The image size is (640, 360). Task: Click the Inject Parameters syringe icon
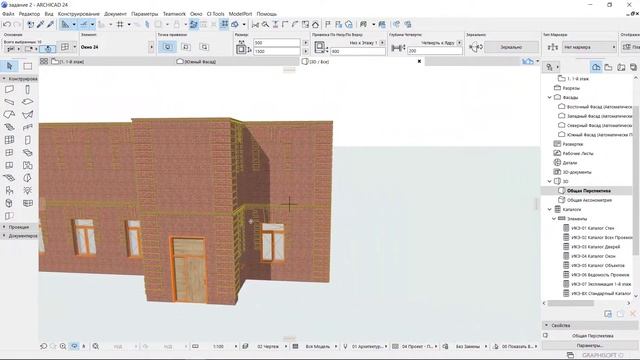50,24
